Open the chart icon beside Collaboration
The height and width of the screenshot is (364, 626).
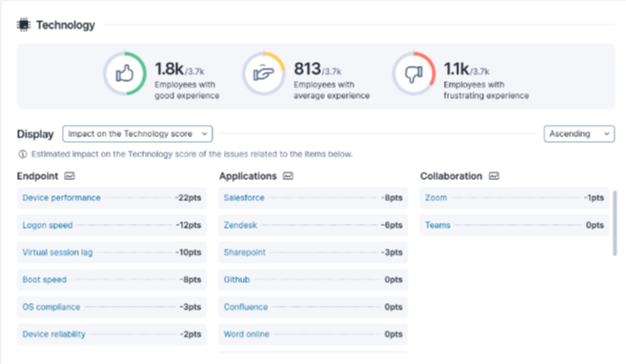tap(494, 176)
